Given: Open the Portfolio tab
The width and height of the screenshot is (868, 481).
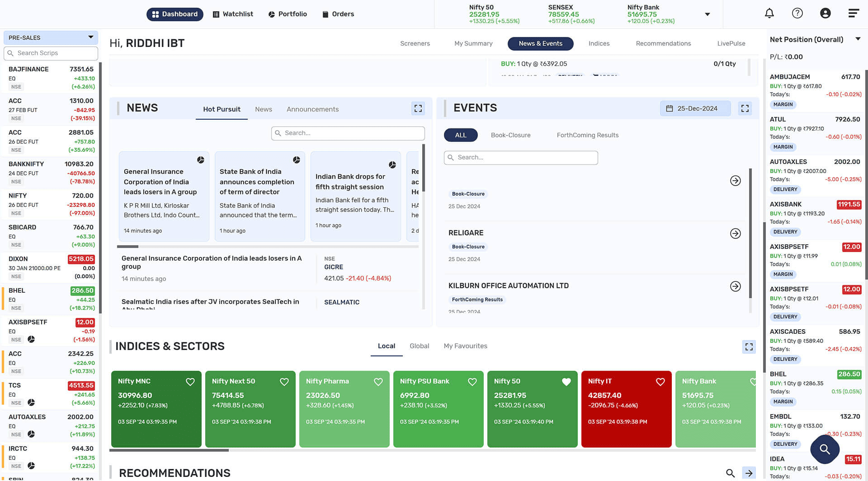Looking at the screenshot, I should [288, 14].
